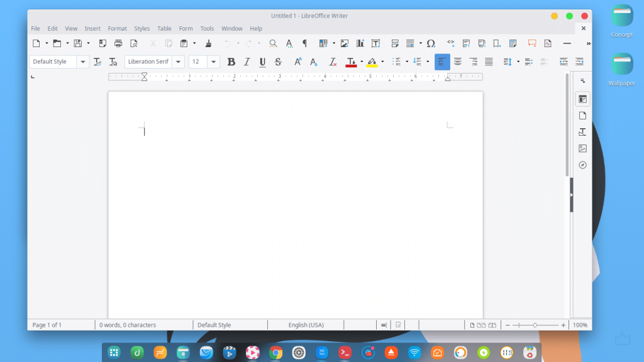This screenshot has height=362, width=644.
Task: Open the sidebar Properties panel
Action: coord(582,99)
